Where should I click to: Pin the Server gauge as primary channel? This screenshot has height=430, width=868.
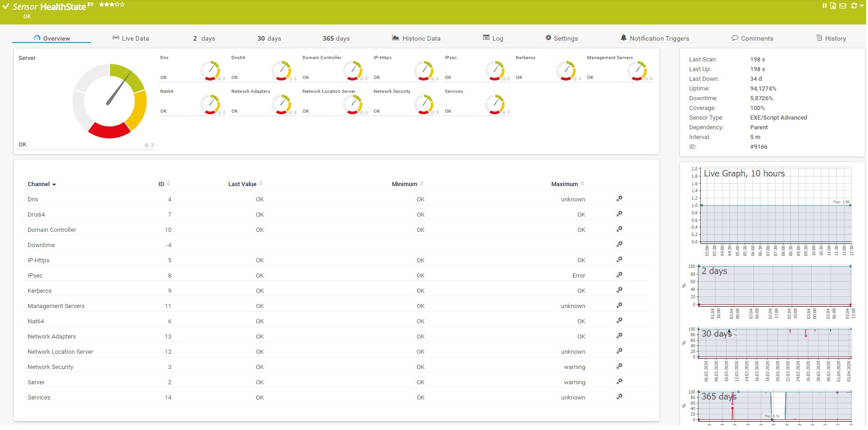[152, 145]
